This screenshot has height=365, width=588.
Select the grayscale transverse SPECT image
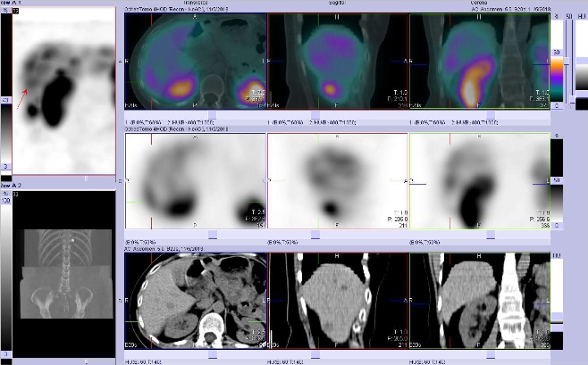tap(196, 181)
